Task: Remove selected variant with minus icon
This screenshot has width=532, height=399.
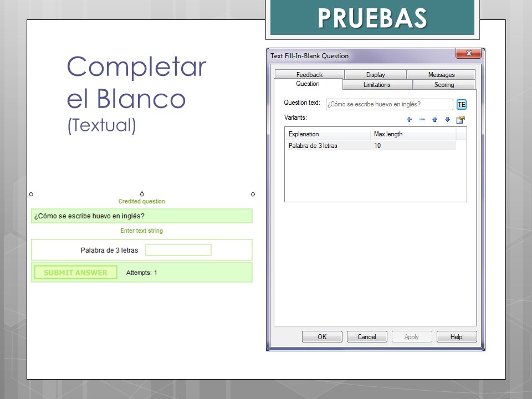Action: [422, 120]
